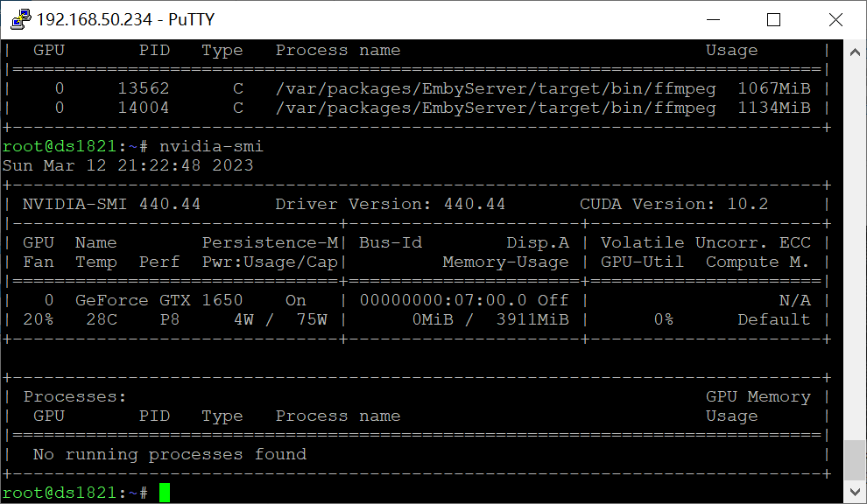
Task: Click the scrollbar down arrow
Action: (x=856, y=492)
